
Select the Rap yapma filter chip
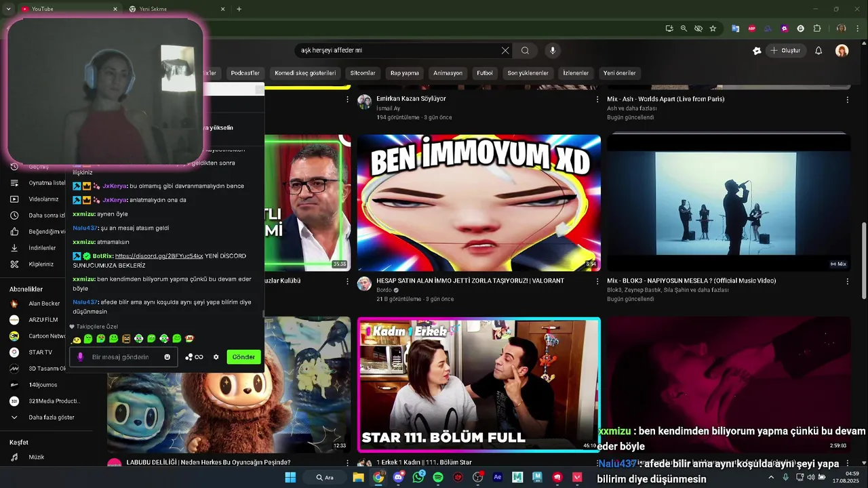point(405,73)
